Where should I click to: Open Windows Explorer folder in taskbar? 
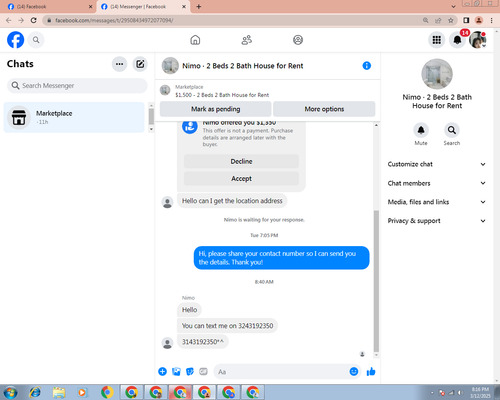pyautogui.click(x=59, y=392)
